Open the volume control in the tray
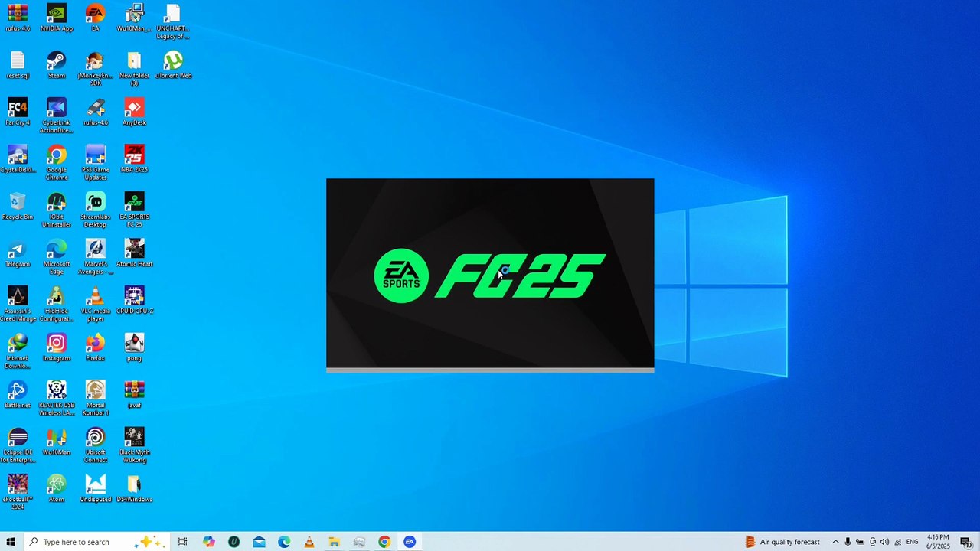 point(885,542)
